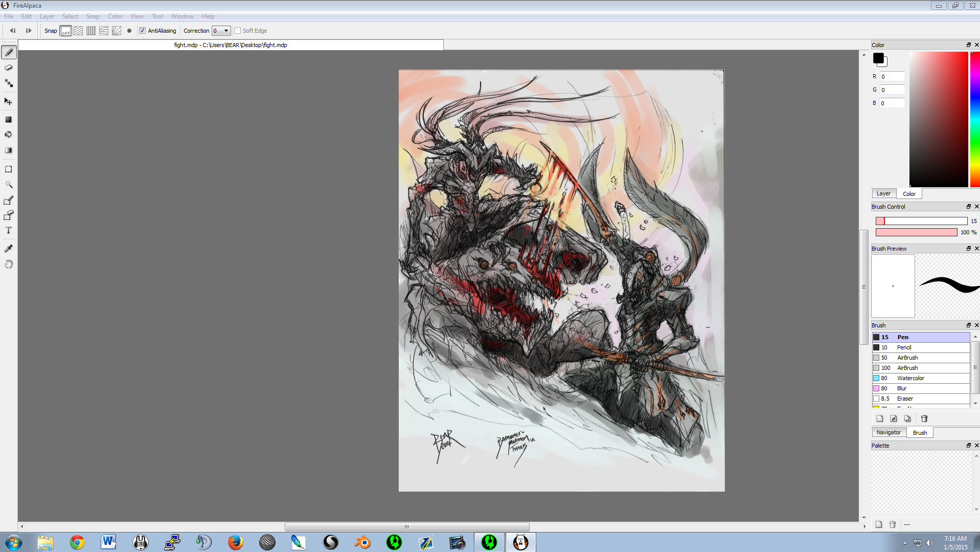Viewport: 980px width, 552px height.
Task: Open the Snap menu
Action: tap(93, 16)
